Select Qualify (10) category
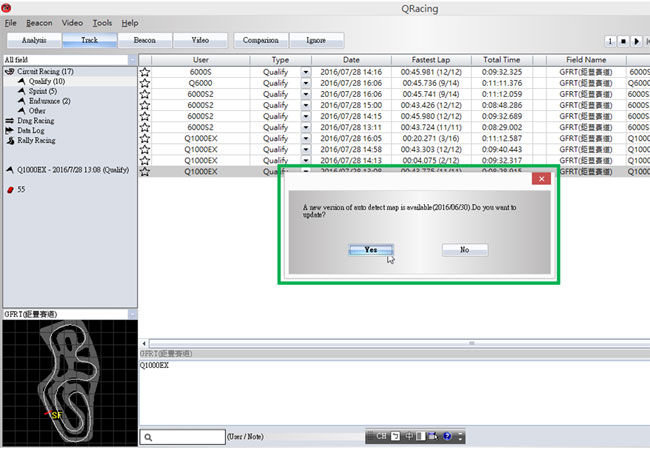 [47, 81]
